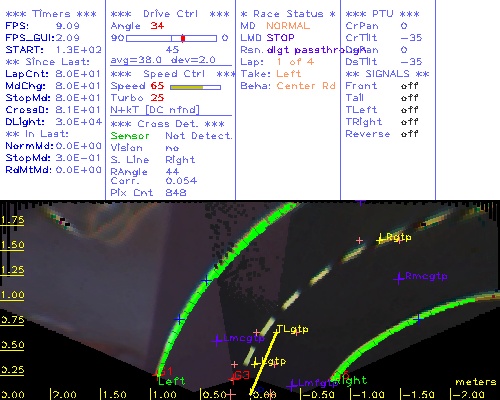The width and height of the screenshot is (500, 400).
Task: Select the Drive Ctrl panel header
Action: click(x=170, y=14)
